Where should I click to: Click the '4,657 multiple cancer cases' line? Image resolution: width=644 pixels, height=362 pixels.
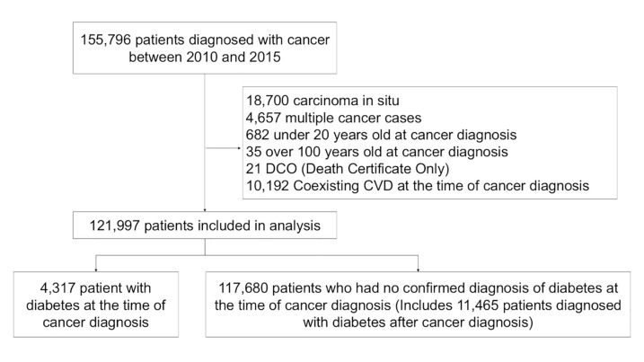coord(333,118)
